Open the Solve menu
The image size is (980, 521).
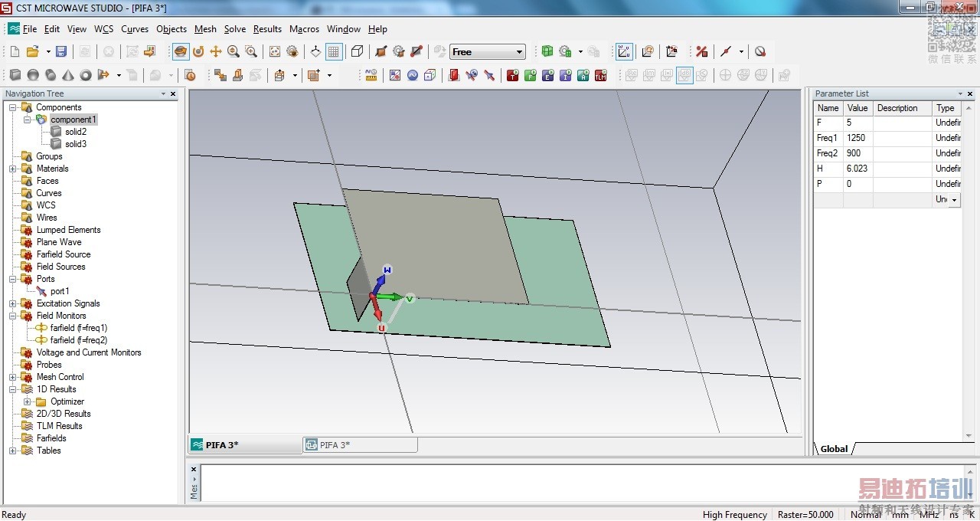pyautogui.click(x=234, y=29)
